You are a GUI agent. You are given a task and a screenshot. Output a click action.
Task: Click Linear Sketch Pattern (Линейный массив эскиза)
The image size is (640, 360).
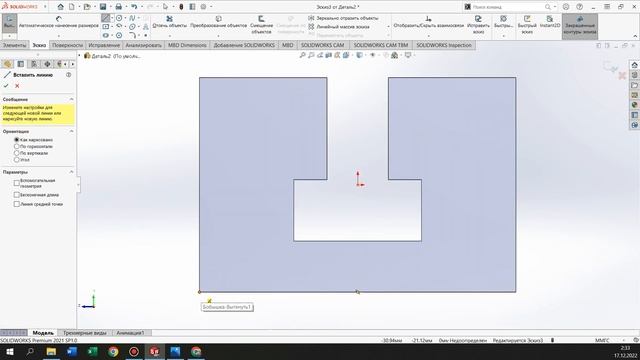point(339,27)
